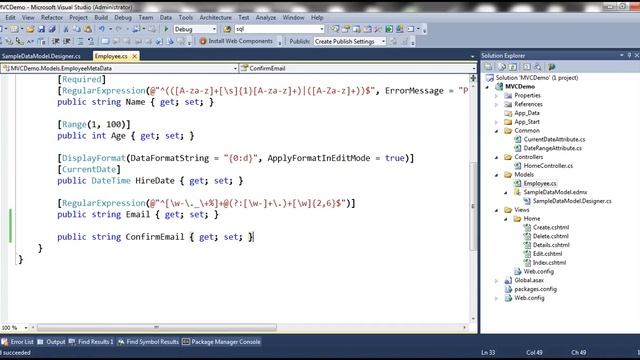Open the ConfirmEmail member dropdown

[x=473, y=69]
